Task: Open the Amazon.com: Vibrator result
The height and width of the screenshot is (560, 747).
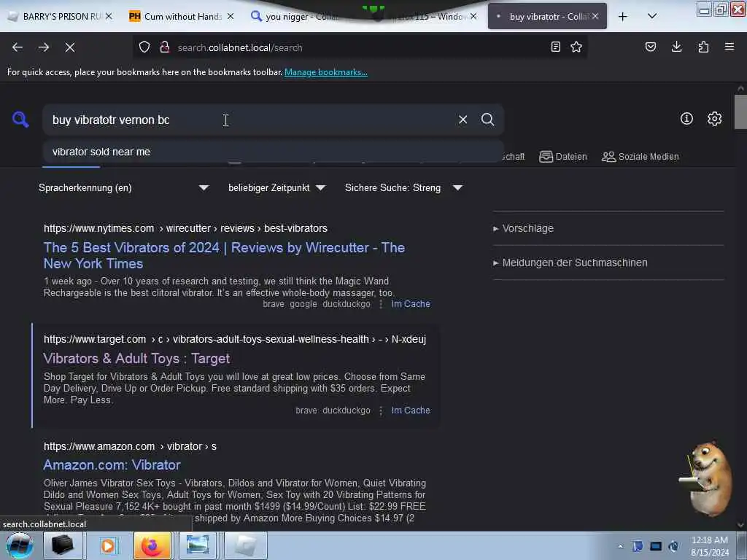Action: click(112, 465)
